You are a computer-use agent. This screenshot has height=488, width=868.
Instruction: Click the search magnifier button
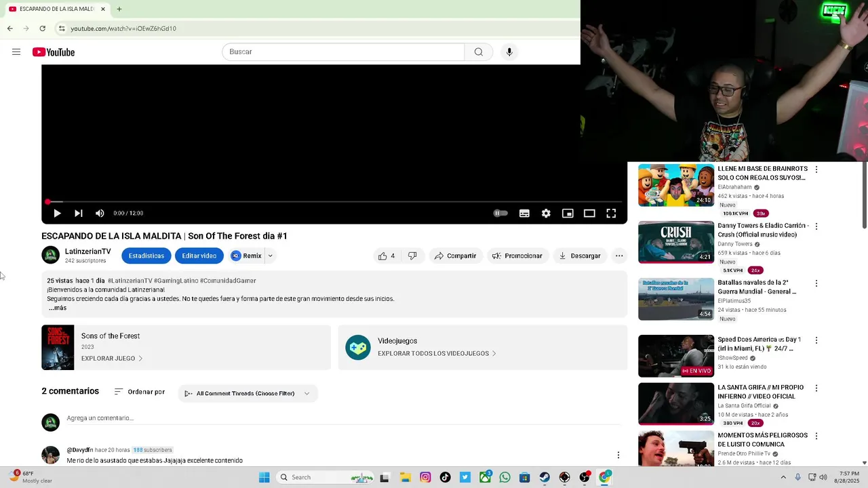coord(479,52)
